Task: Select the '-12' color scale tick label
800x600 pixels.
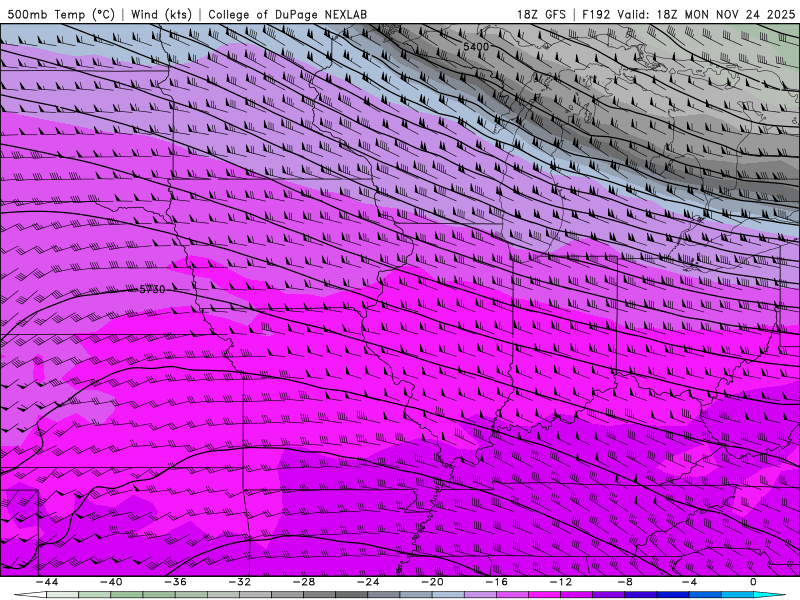Action: pos(561,582)
